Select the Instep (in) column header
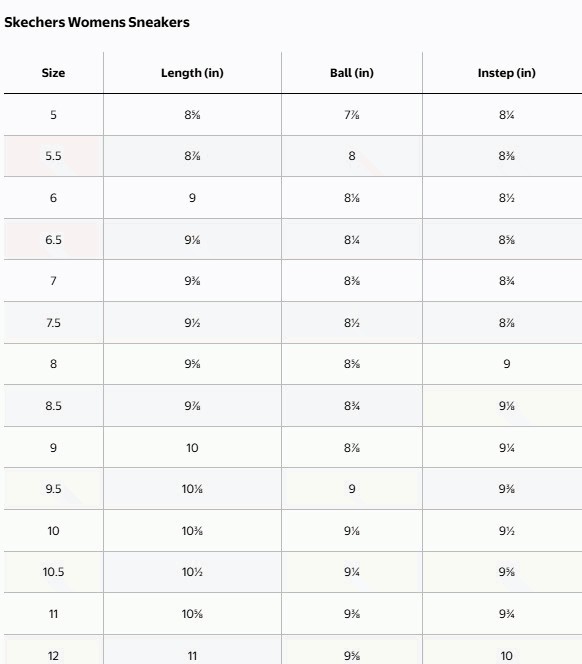 (x=507, y=73)
